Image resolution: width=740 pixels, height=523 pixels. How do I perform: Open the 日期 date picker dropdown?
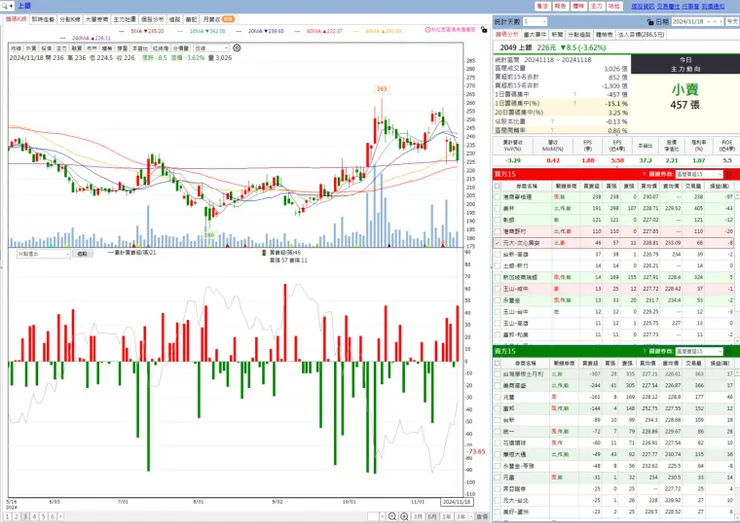pos(709,22)
